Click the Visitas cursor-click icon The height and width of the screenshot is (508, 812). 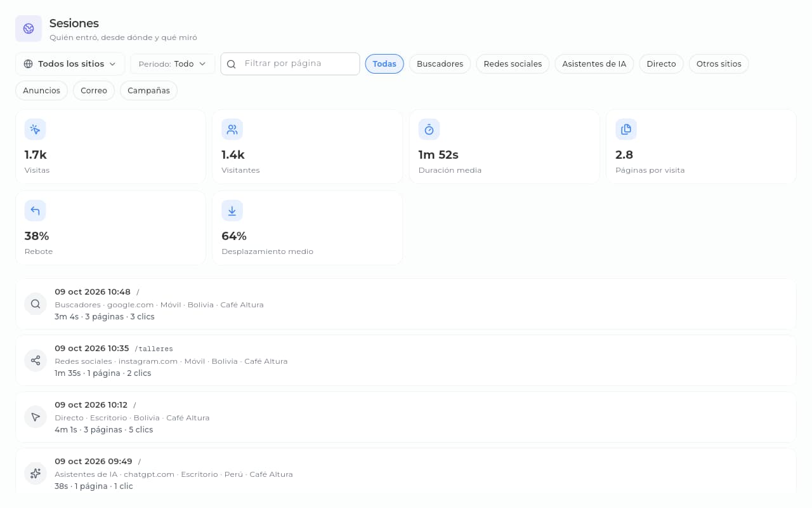(x=35, y=130)
